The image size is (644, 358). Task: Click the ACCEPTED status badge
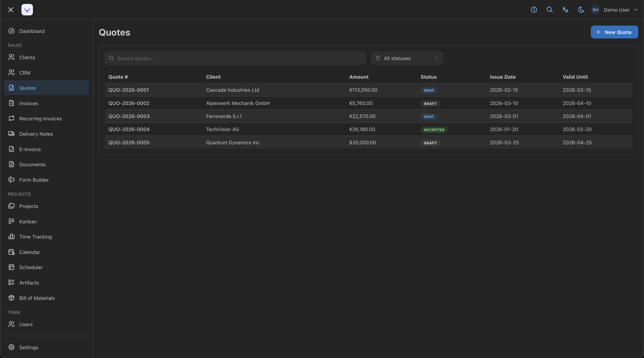click(x=434, y=130)
